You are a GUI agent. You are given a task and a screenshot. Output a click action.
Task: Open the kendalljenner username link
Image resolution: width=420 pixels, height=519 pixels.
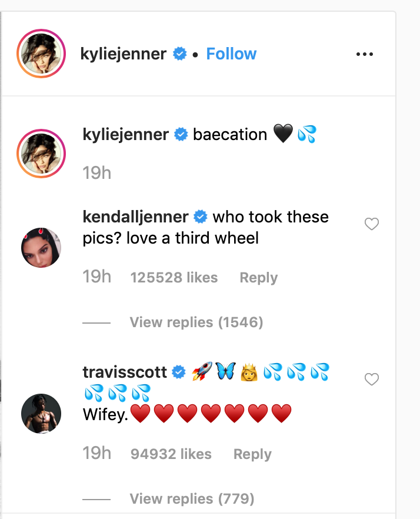[136, 217]
